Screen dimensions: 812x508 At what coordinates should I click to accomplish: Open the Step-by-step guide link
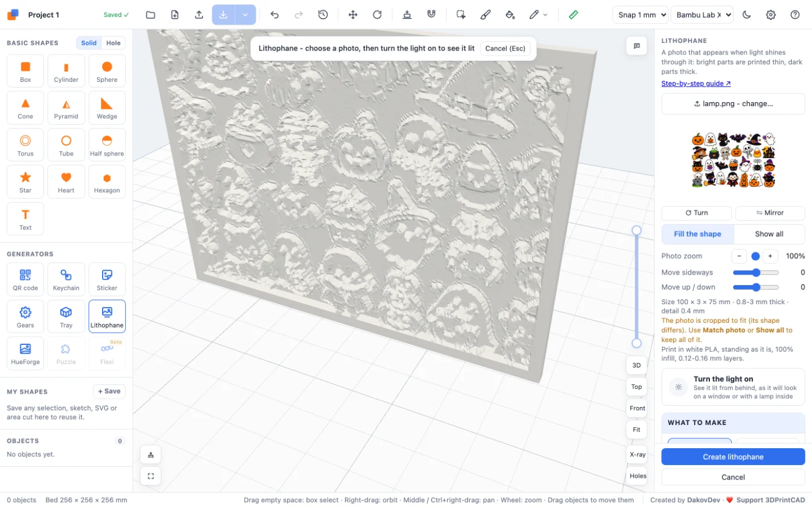point(696,84)
